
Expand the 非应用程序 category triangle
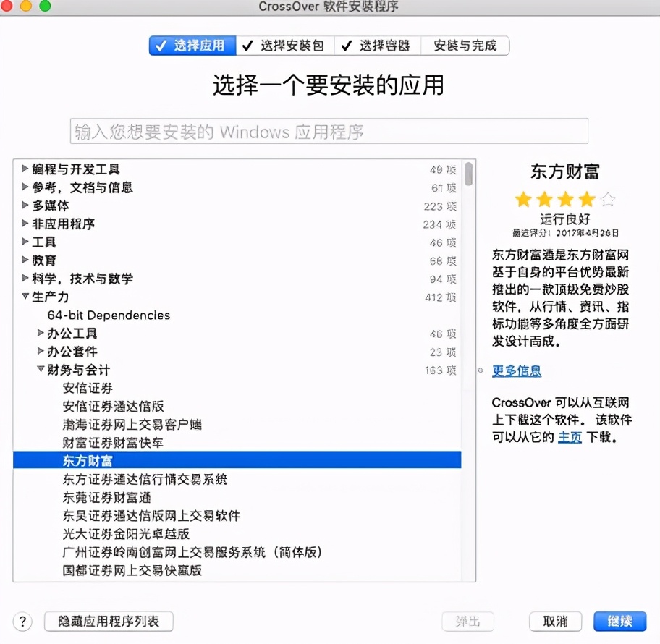pos(25,223)
